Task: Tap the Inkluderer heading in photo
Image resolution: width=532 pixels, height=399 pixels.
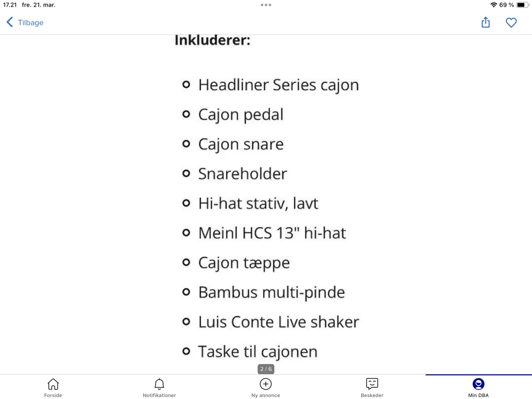Action: (212, 40)
